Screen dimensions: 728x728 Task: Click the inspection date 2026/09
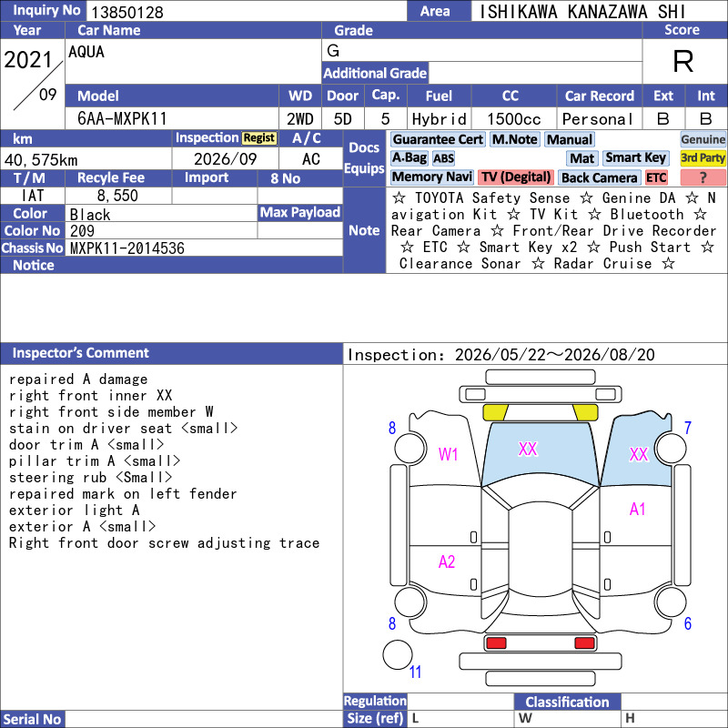point(225,159)
